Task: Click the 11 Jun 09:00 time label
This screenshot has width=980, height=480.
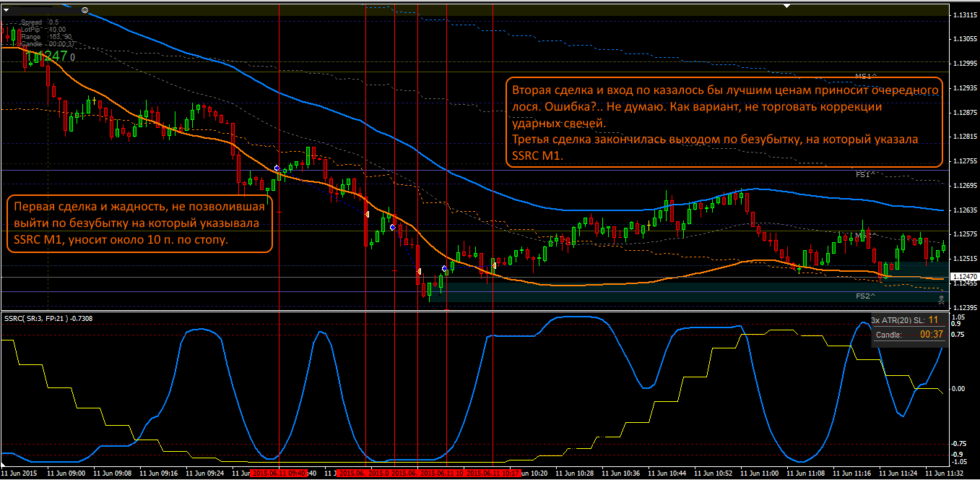Action: 66,473
